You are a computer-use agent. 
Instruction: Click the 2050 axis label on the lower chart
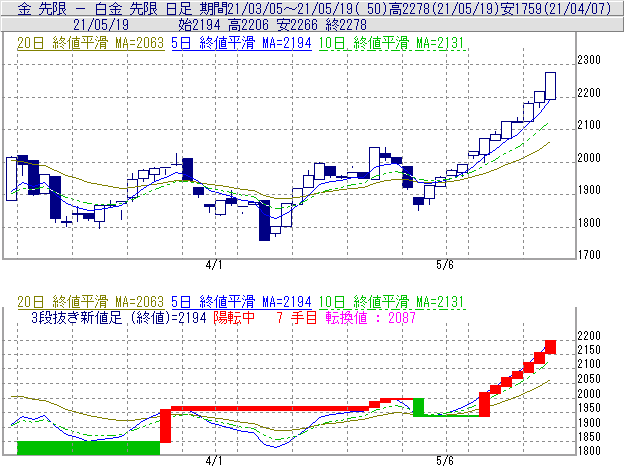click(x=589, y=379)
